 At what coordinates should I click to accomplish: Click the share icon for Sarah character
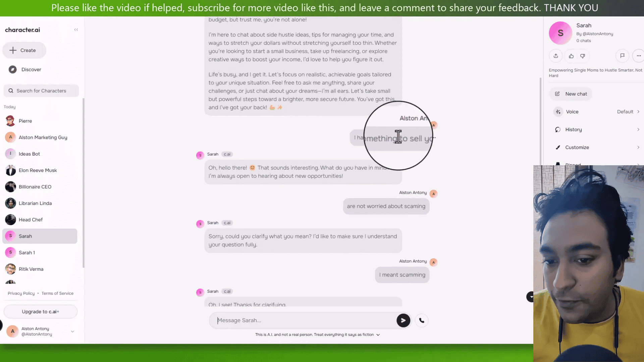coord(556,56)
